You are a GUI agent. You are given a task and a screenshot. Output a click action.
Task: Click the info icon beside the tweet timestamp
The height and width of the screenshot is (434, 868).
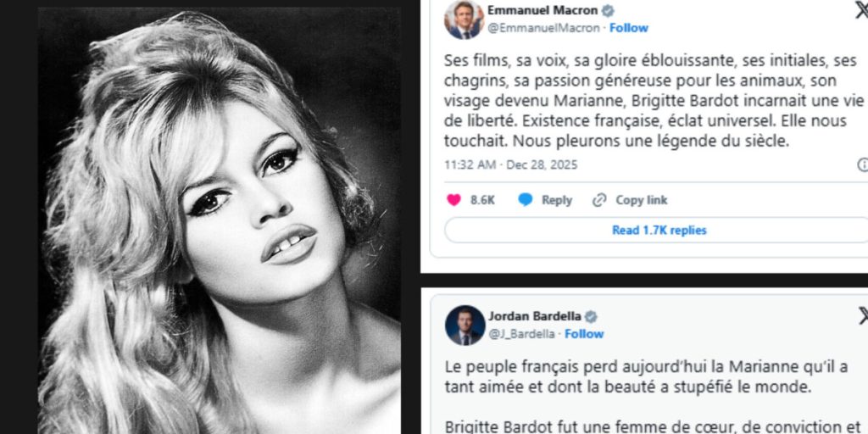(x=863, y=164)
